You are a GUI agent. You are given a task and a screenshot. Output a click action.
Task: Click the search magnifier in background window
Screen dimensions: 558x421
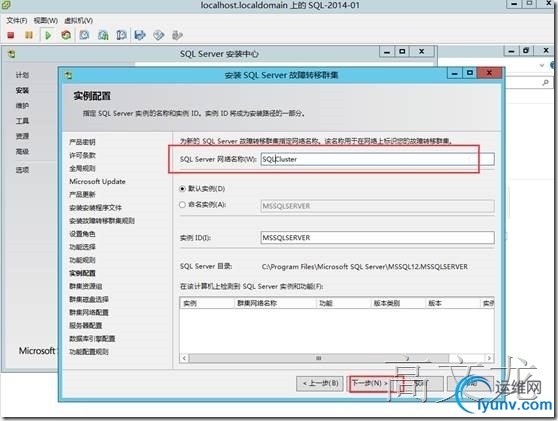545,83
